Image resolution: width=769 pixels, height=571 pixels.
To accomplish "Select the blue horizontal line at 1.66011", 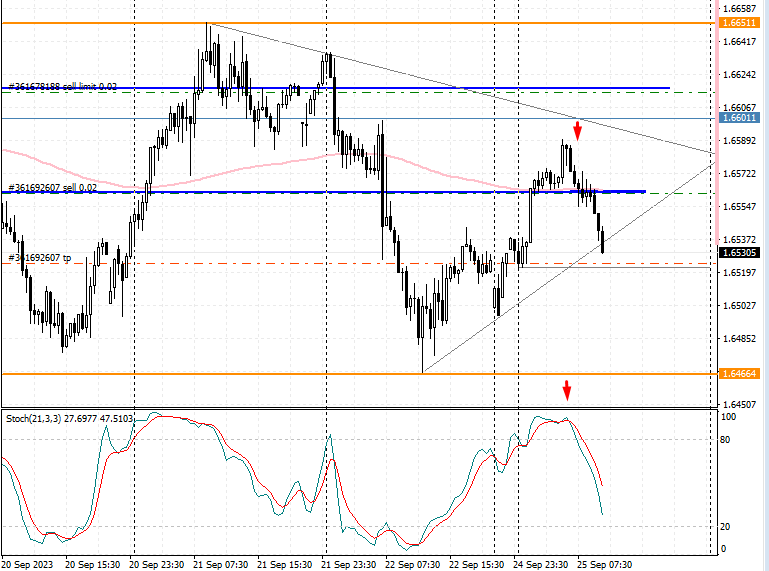I will click(x=358, y=118).
